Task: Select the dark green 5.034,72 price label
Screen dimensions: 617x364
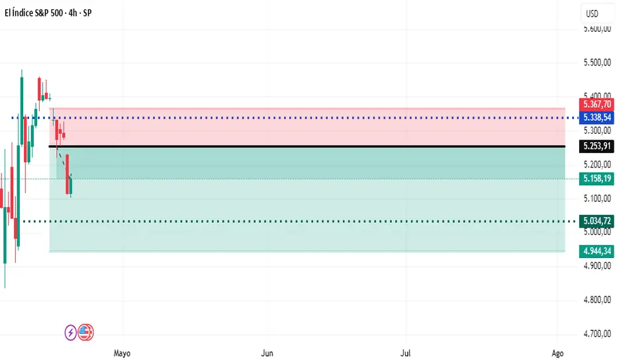Action: coord(596,221)
